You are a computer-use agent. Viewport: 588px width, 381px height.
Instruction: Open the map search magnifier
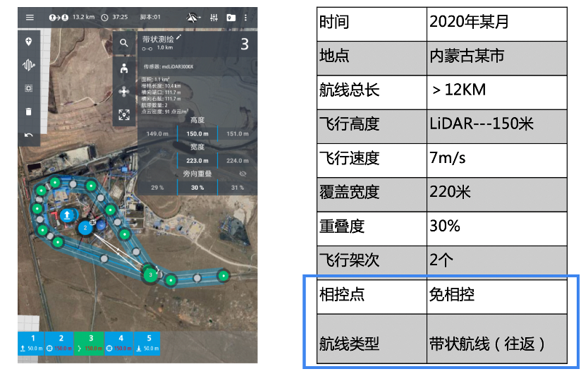(x=124, y=44)
